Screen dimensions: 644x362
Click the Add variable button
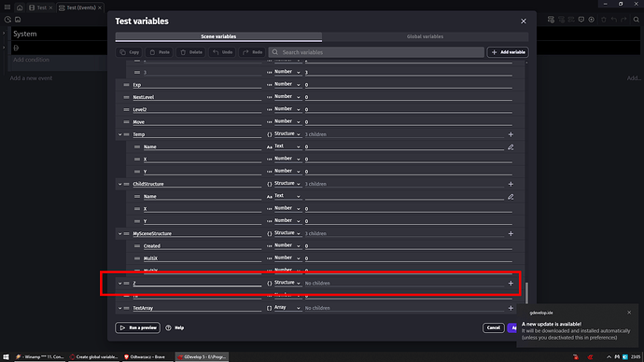click(x=508, y=52)
